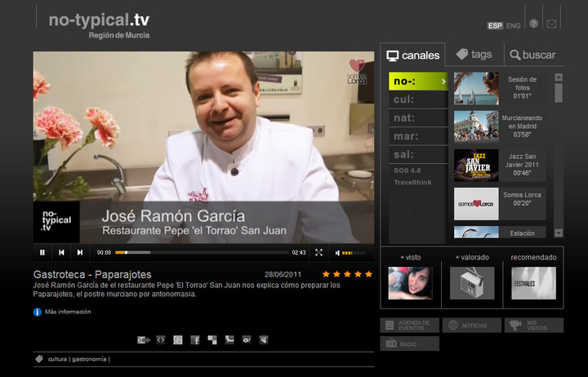588x377 pixels.
Task: Open Agenda de Eventos
Action: click(409, 326)
